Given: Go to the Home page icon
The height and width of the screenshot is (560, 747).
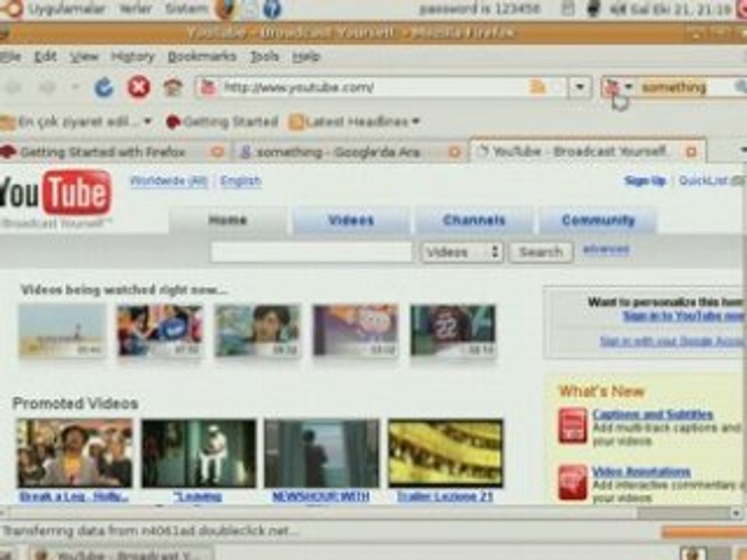Looking at the screenshot, I should 173,87.
